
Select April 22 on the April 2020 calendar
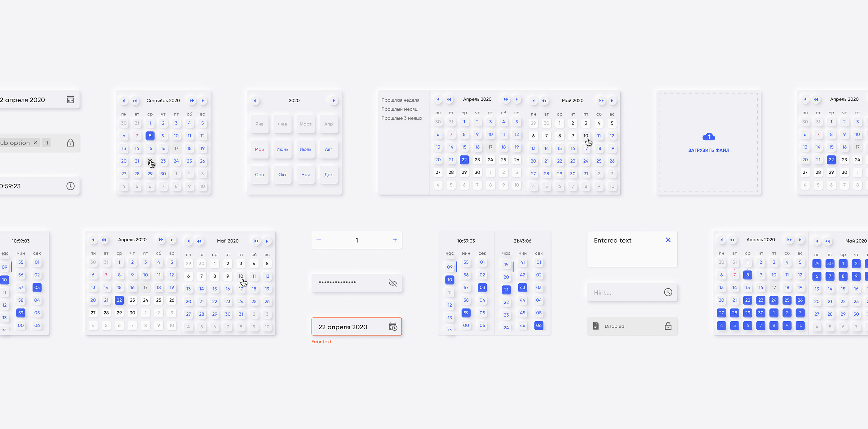[464, 160]
